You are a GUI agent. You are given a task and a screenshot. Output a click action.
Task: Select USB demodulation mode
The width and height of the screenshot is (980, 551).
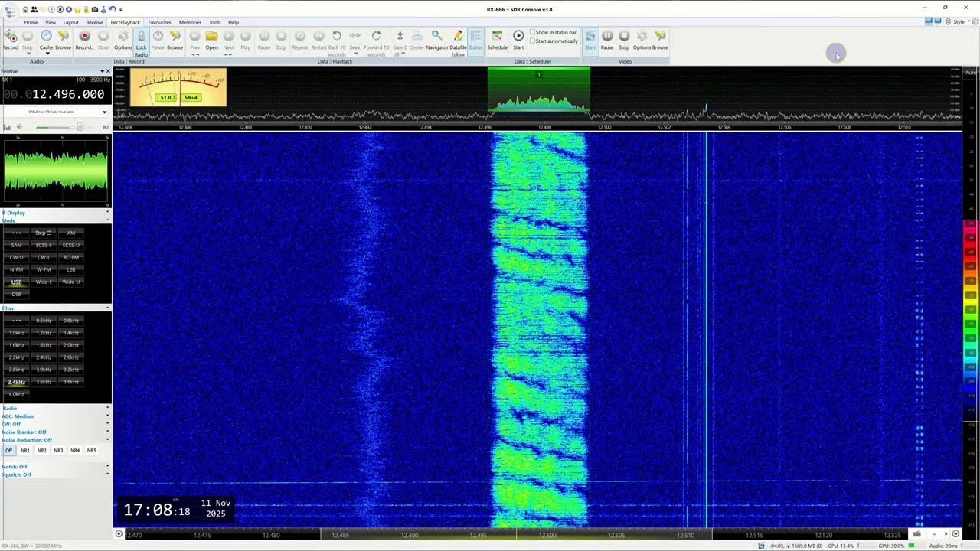pos(16,282)
